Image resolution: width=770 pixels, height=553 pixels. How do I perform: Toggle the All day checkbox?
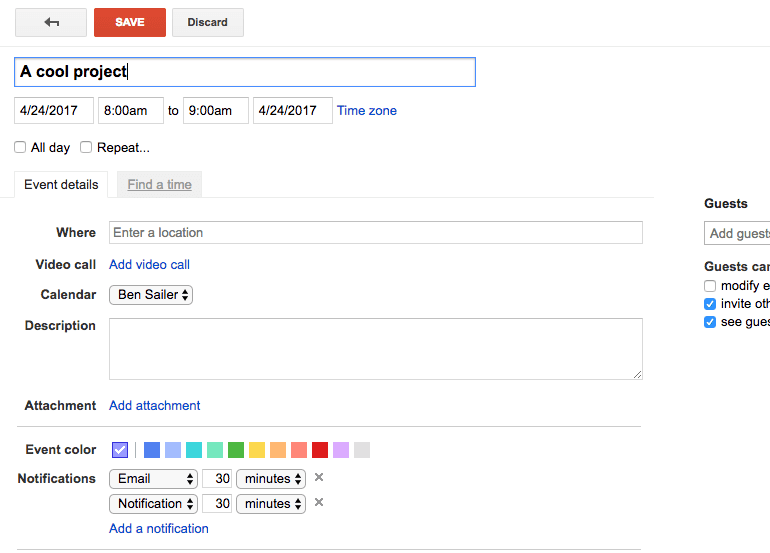(x=20, y=148)
